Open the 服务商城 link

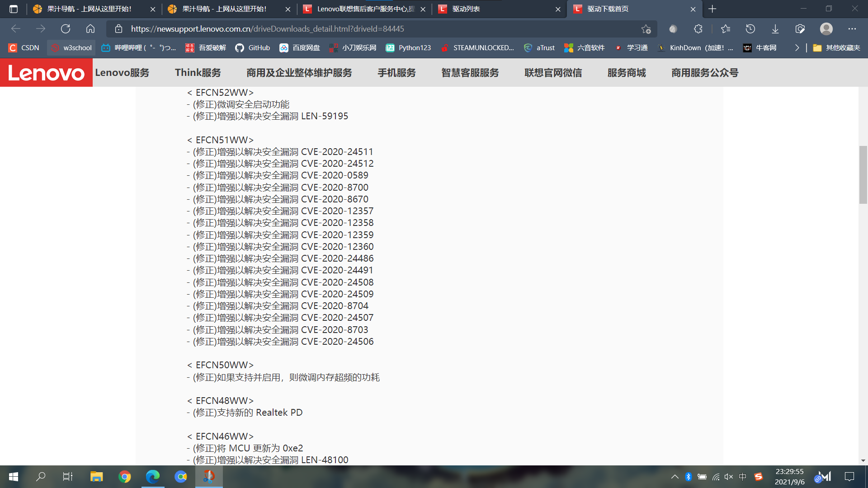pos(627,72)
